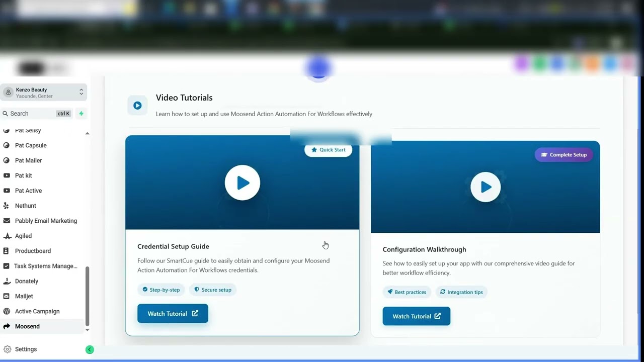The image size is (644, 362).
Task: Click the ctrl K shortcut badge
Action: pyautogui.click(x=63, y=114)
